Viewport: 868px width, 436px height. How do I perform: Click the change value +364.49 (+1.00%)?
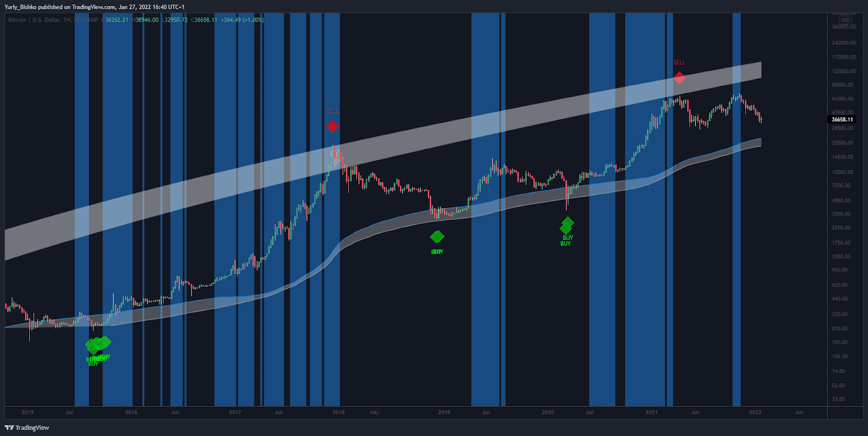[x=242, y=20]
